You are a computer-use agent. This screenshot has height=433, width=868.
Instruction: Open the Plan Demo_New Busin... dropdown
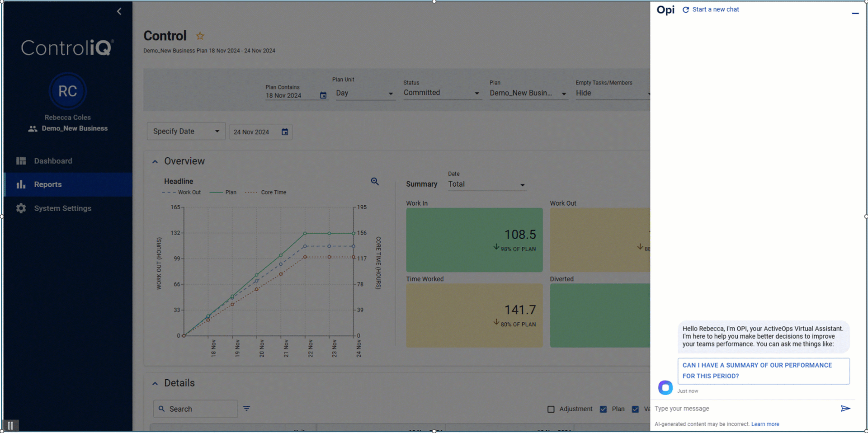pyautogui.click(x=528, y=93)
